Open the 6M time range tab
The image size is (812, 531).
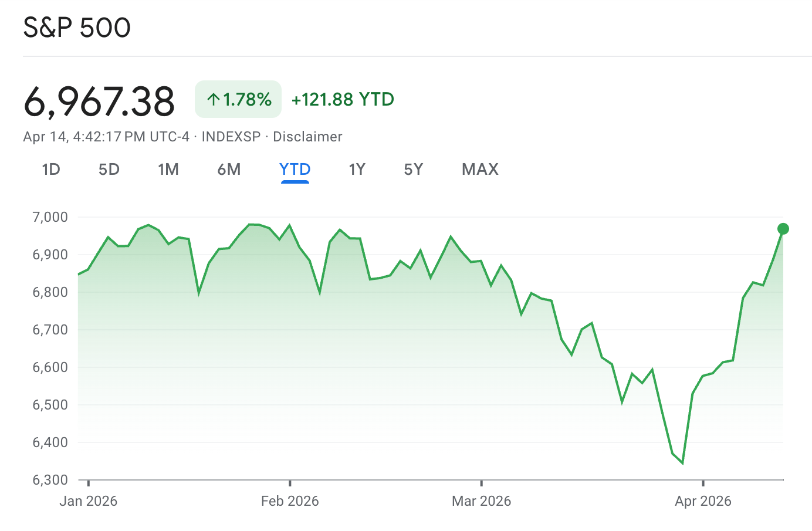(x=229, y=170)
